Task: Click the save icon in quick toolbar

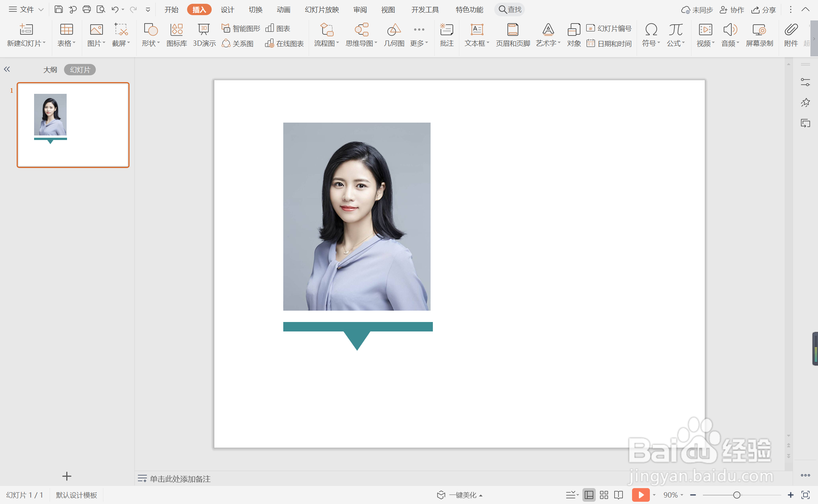Action: 58,9
